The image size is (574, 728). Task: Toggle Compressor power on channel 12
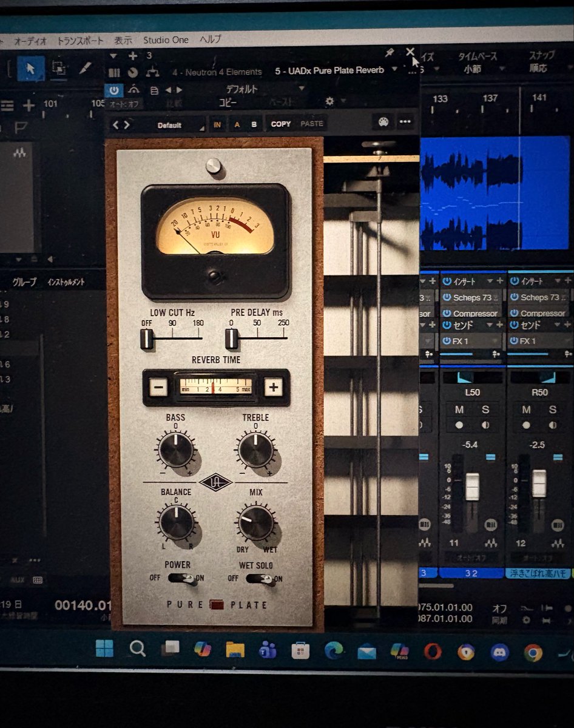(514, 313)
